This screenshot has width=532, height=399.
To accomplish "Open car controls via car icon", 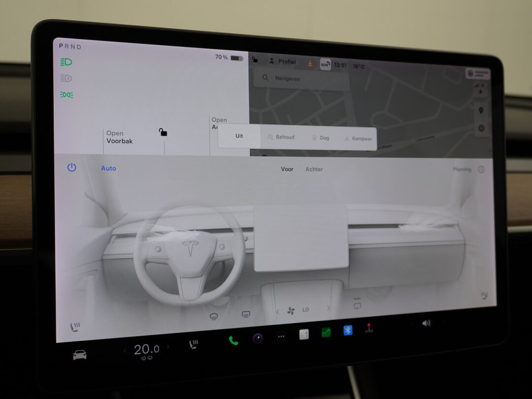I will 80,355.
